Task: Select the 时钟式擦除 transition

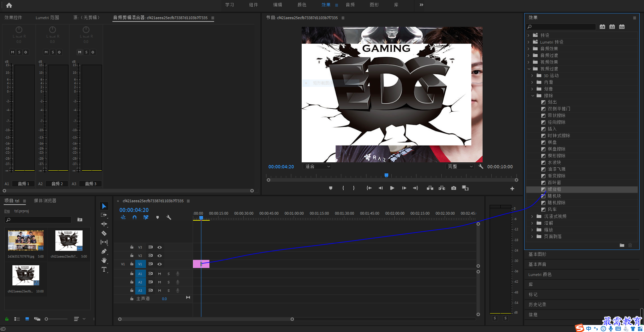Action: point(559,135)
